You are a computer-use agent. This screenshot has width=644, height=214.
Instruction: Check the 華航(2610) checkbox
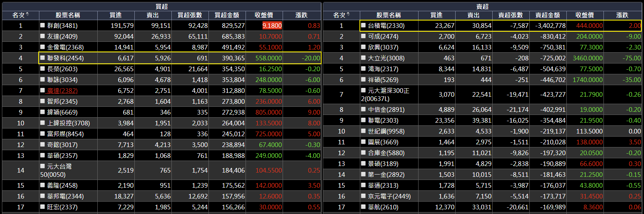point(363,207)
